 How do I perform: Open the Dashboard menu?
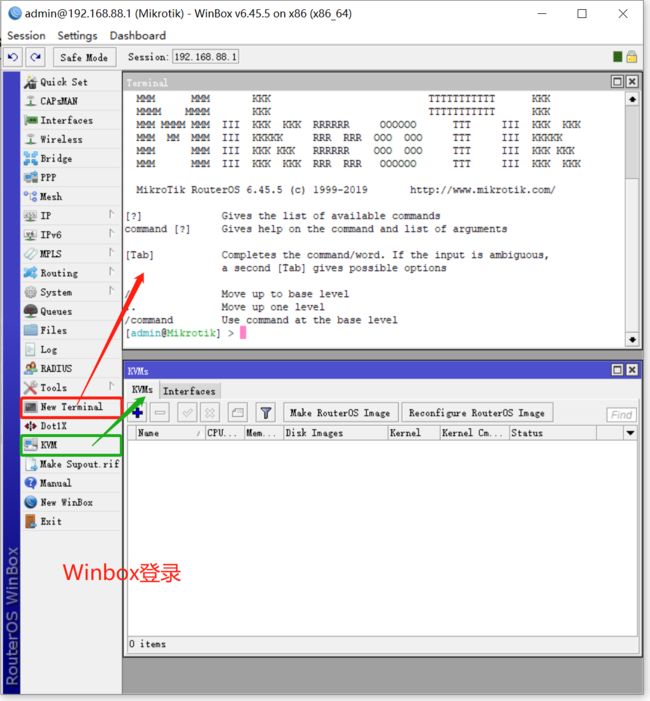click(138, 35)
